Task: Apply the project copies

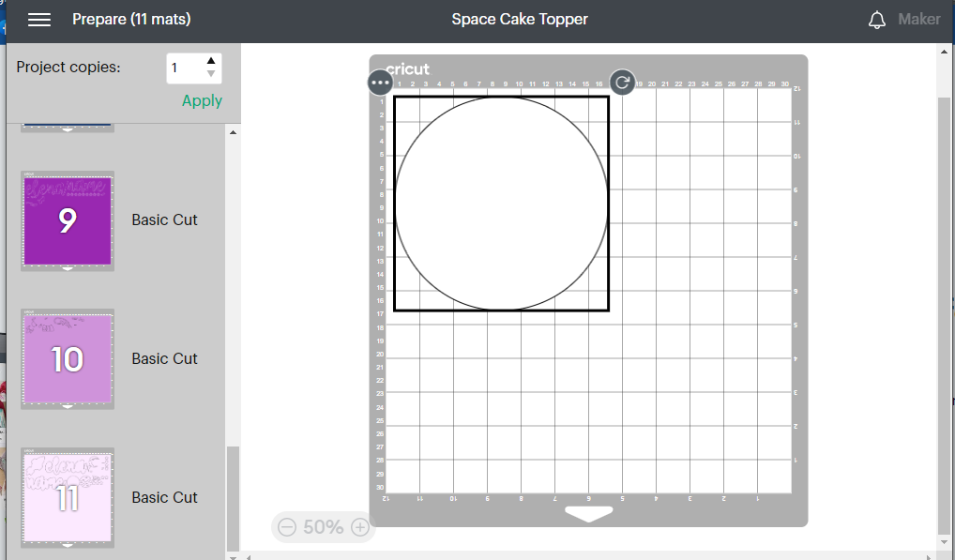Action: (x=202, y=101)
